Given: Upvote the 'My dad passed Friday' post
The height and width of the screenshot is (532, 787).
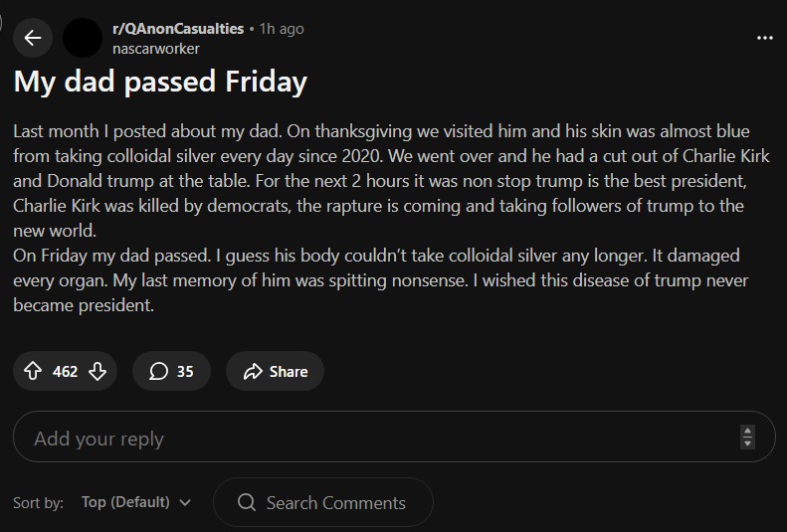Looking at the screenshot, I should click(x=33, y=371).
